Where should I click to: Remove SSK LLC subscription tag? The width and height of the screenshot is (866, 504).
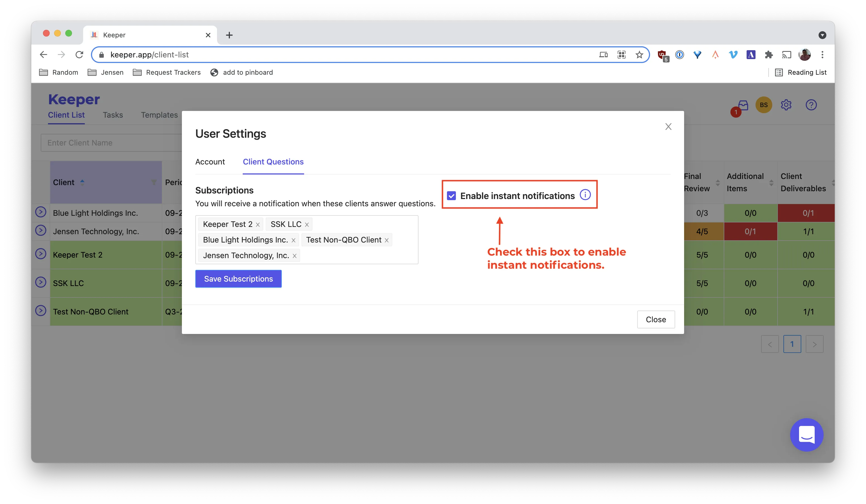pos(307,224)
